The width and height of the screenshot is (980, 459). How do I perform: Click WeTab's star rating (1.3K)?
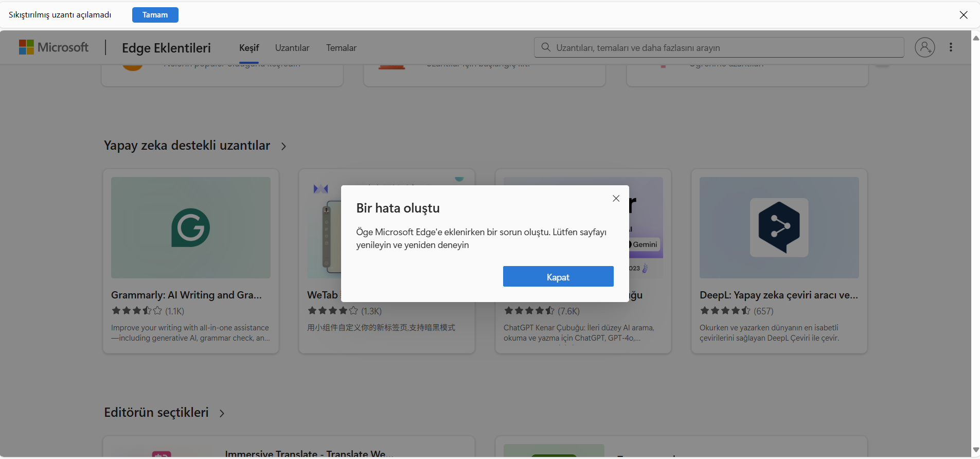[345, 311]
